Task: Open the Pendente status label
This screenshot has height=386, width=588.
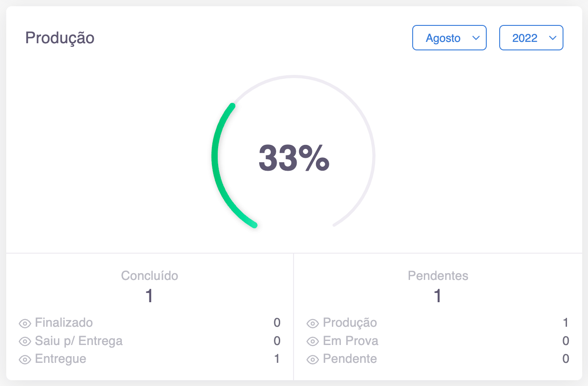Action: (350, 359)
